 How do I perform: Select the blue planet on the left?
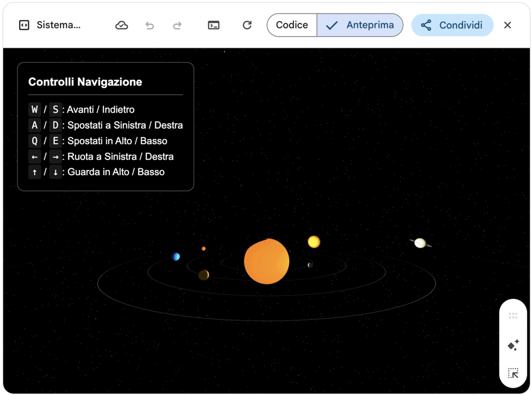point(176,257)
